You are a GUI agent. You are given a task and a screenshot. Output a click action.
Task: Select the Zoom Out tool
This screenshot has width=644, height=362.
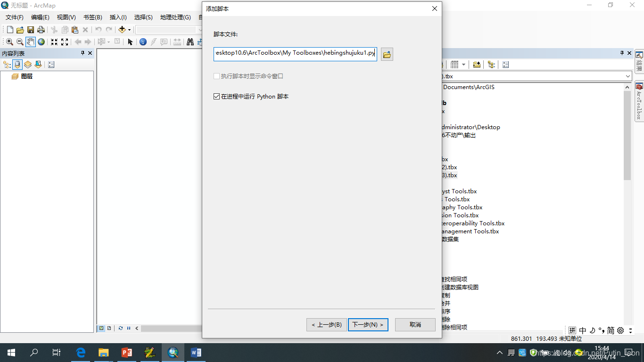20,42
